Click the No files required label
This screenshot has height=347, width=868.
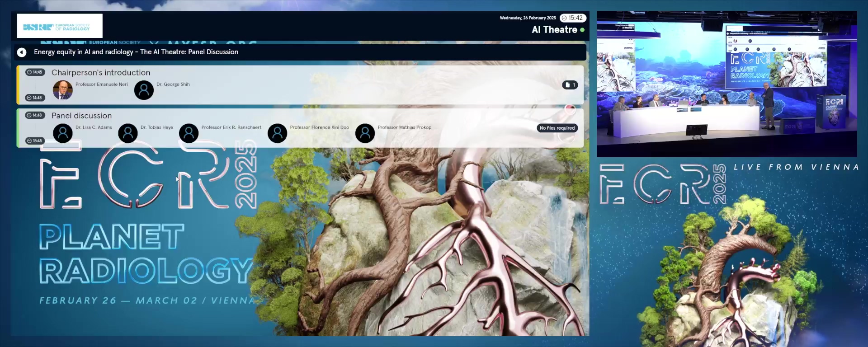coord(557,128)
